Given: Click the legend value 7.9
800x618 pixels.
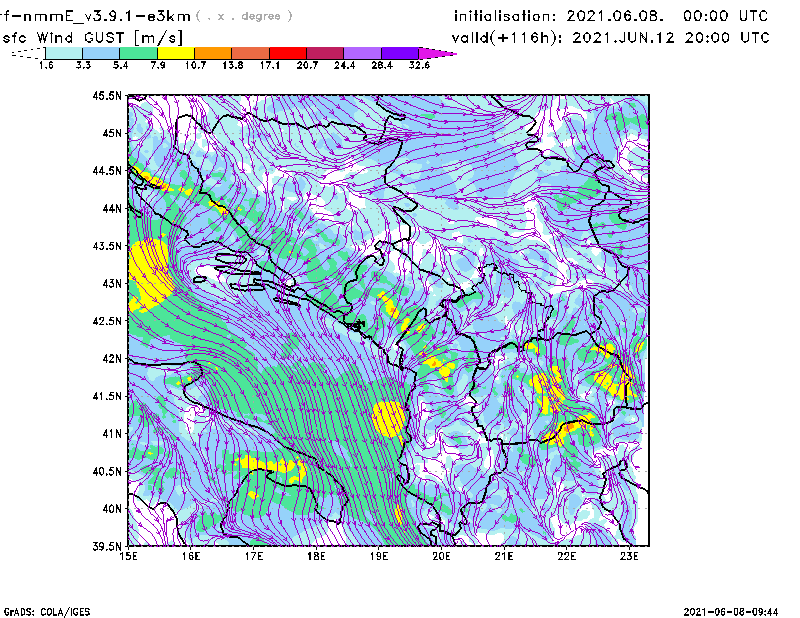Looking at the screenshot, I should click(x=158, y=65).
